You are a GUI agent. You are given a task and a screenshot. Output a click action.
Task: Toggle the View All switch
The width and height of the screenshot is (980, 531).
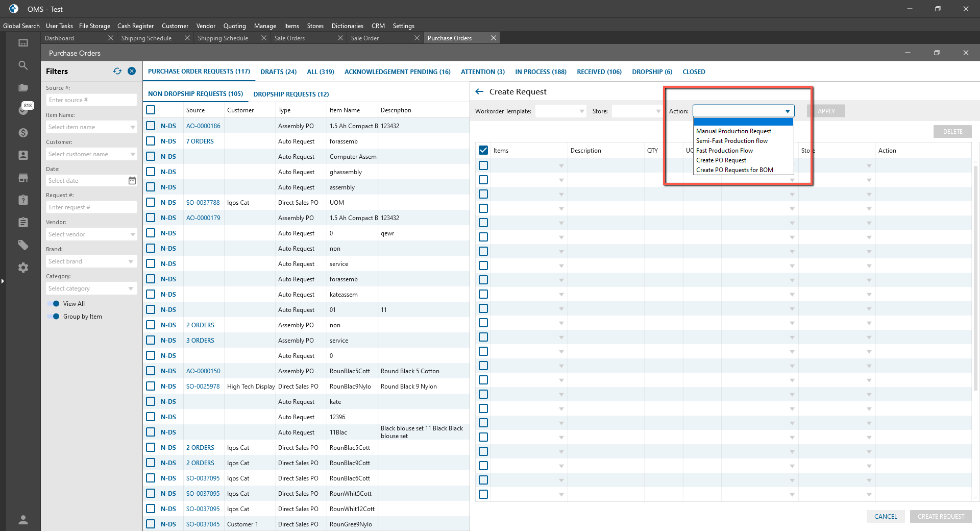(54, 304)
